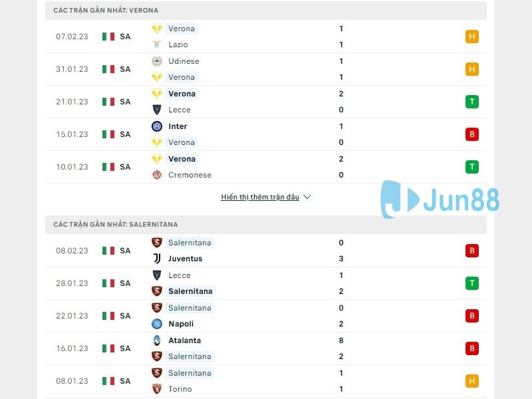Expand more matches with the chevron arrow

[x=307, y=197]
